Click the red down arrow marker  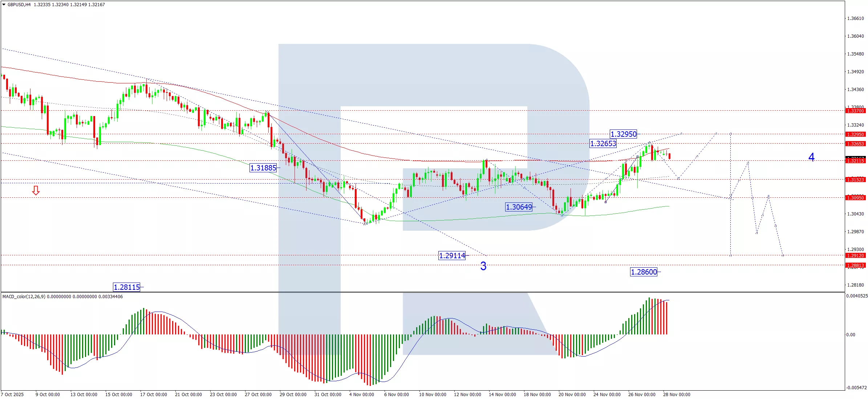coord(36,190)
